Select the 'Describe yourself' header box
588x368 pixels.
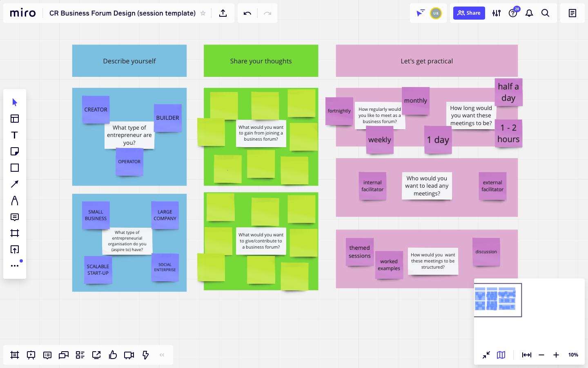pyautogui.click(x=129, y=61)
